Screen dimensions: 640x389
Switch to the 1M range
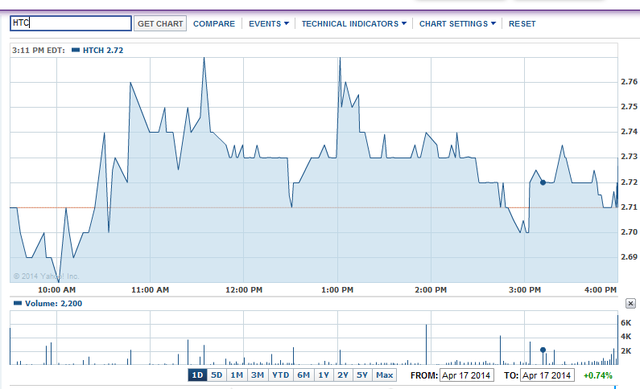tap(236, 375)
